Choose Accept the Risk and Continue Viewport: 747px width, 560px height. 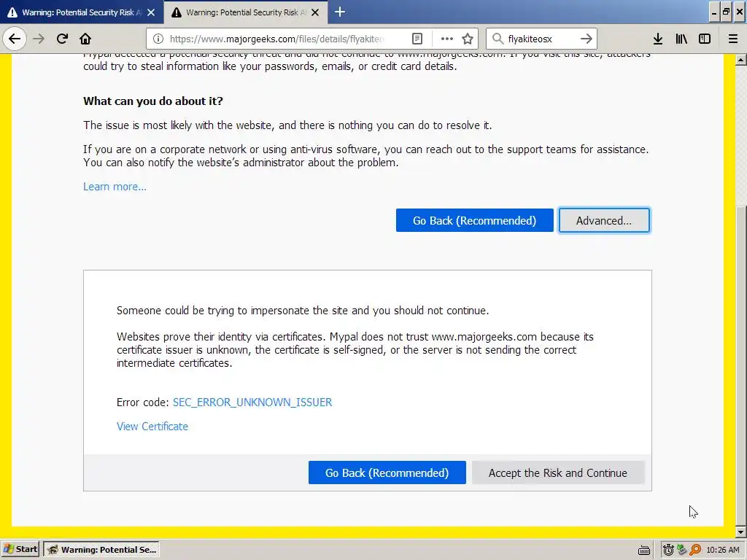(558, 472)
